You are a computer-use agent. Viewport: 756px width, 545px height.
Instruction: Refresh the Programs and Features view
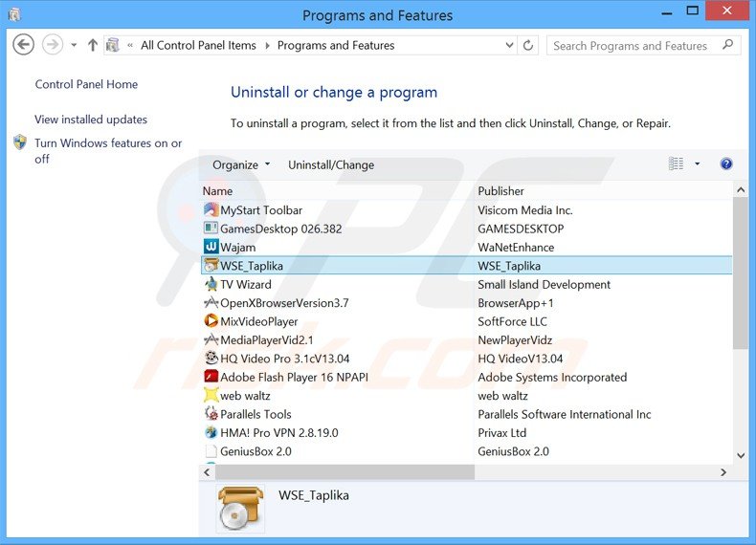pyautogui.click(x=528, y=45)
